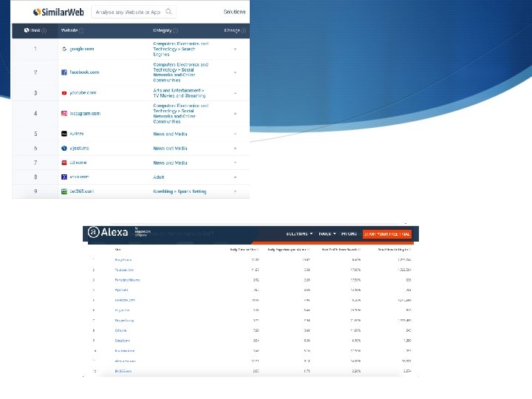This screenshot has width=532, height=399.
Task: Click the START YOUR FREE TRIAL button
Action: (x=387, y=234)
